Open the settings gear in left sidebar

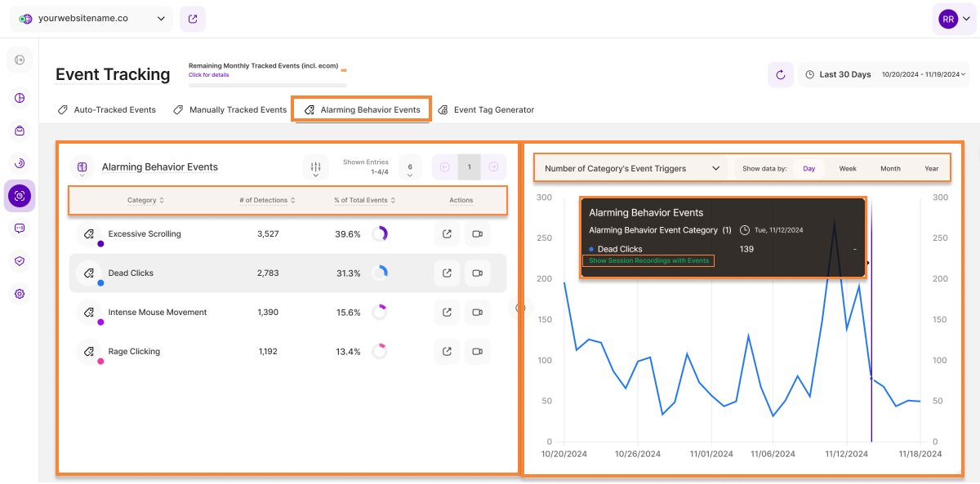(x=20, y=294)
